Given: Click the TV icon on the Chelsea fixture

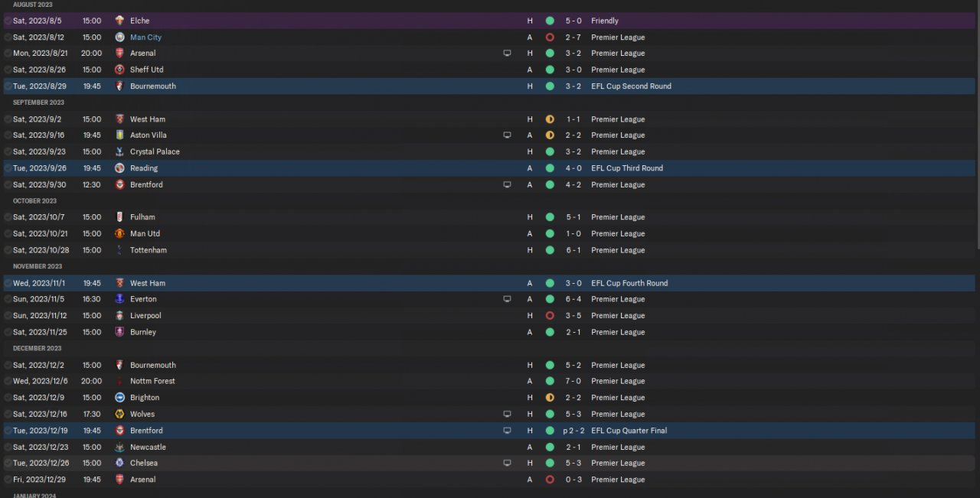Looking at the screenshot, I should 507,463.
